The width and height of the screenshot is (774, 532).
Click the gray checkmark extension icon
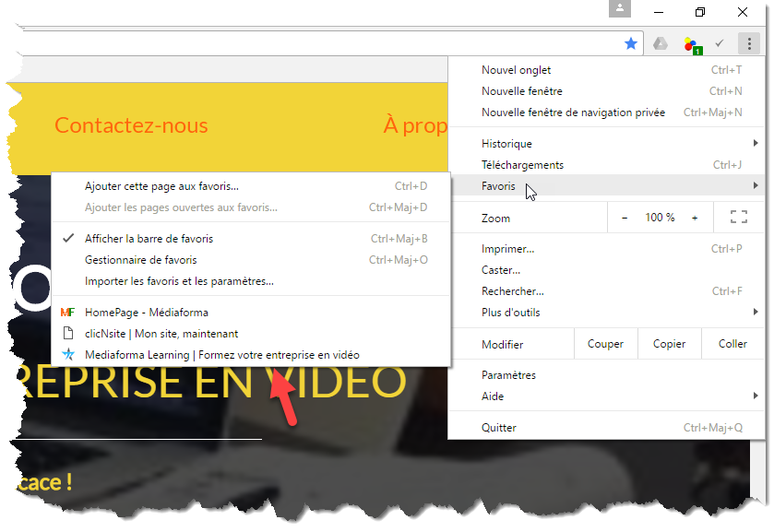(720, 43)
